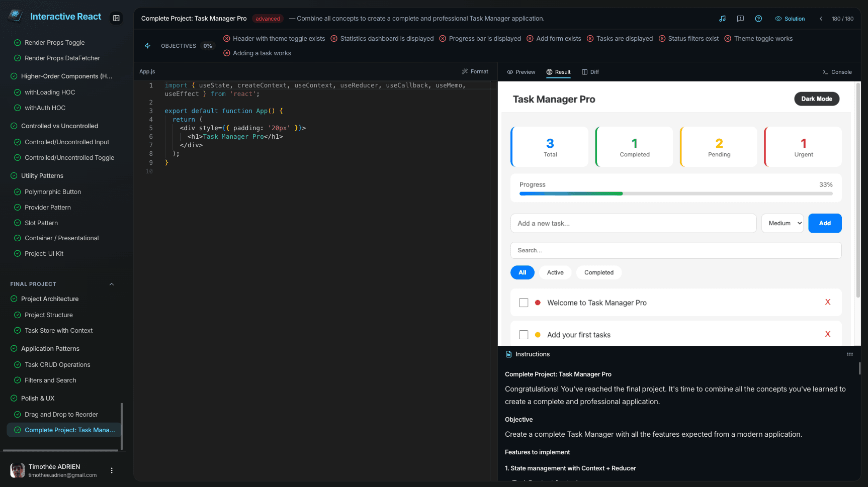The width and height of the screenshot is (868, 487).
Task: Click the previous exercise chevron
Action: (821, 18)
